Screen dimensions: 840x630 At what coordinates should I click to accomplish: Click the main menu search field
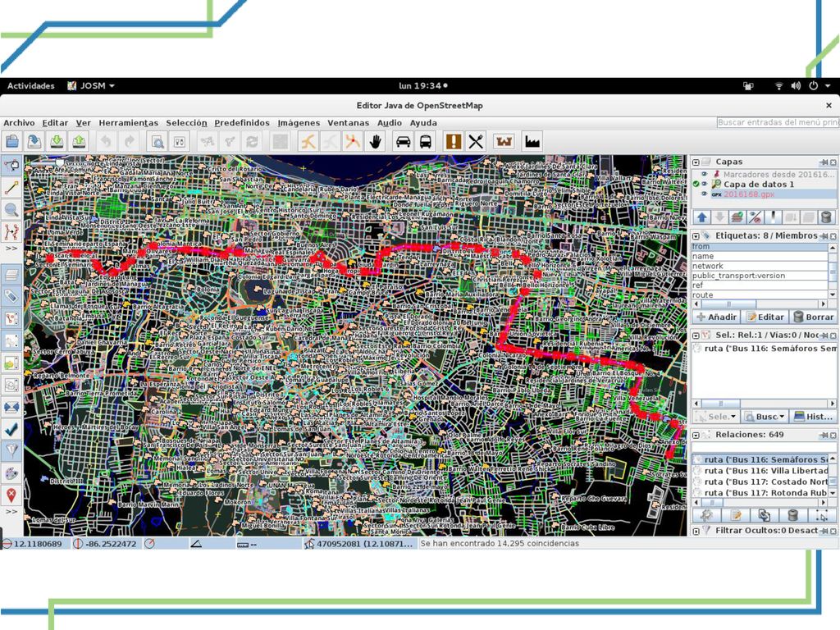[x=778, y=123]
